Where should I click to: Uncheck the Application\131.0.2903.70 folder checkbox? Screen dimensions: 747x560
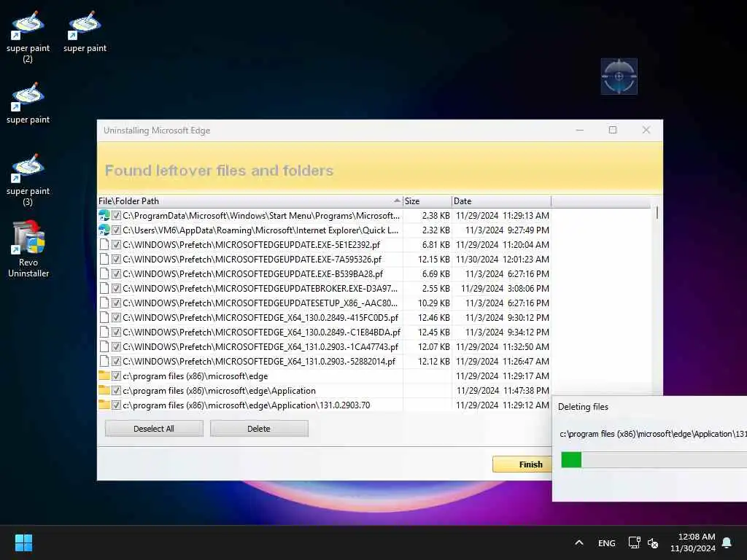click(x=116, y=405)
